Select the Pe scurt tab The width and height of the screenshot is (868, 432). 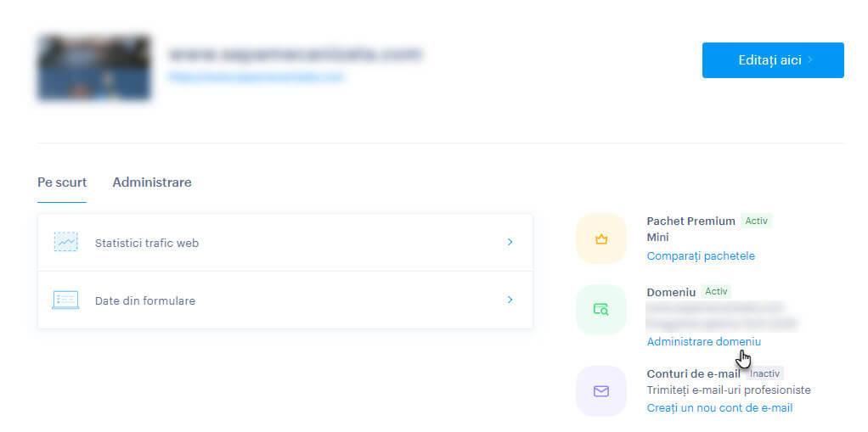pos(62,182)
